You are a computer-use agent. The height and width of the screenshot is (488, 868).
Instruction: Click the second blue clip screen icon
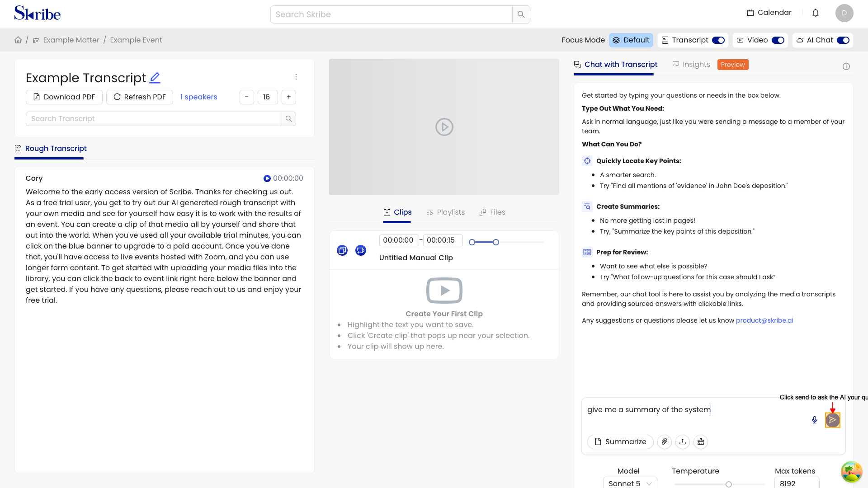pyautogui.click(x=361, y=250)
